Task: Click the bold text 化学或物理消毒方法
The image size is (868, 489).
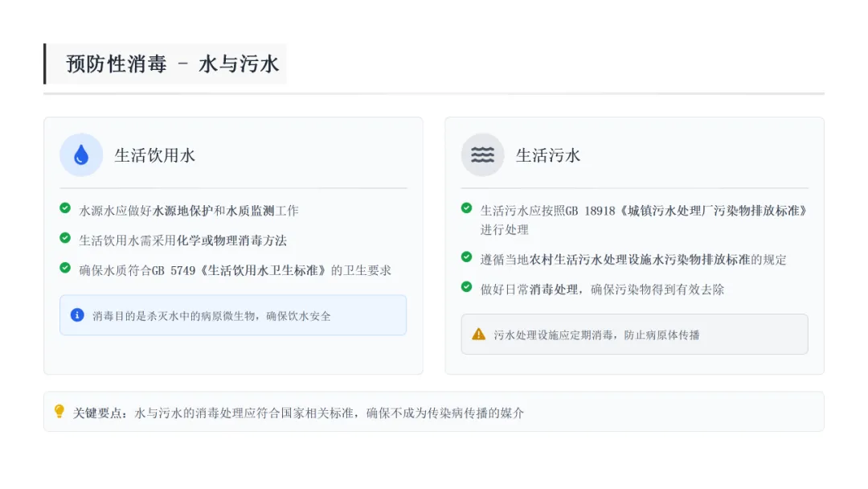Action: pyautogui.click(x=231, y=240)
